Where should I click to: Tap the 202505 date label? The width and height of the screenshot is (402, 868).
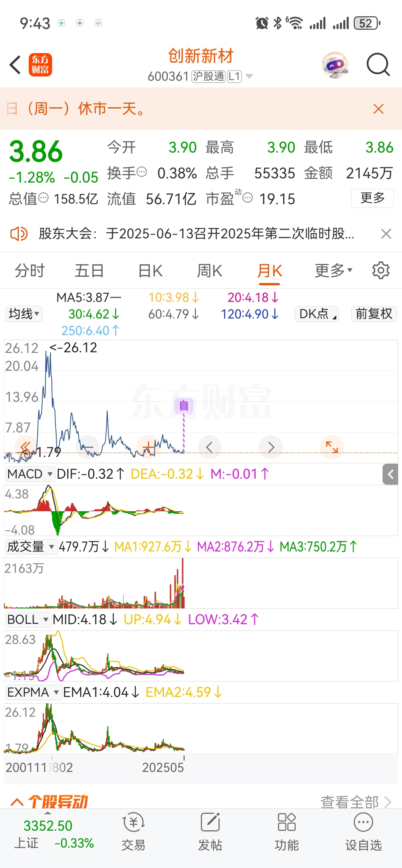[163, 767]
